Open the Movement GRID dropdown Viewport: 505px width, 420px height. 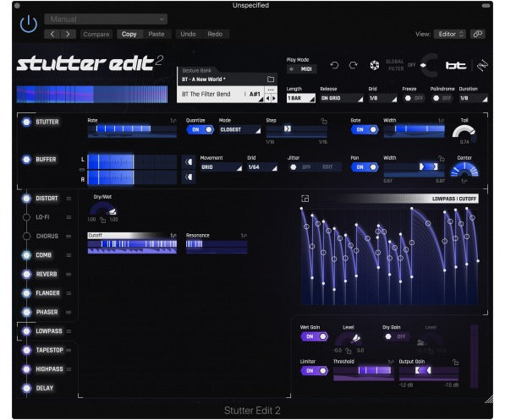pyautogui.click(x=222, y=167)
